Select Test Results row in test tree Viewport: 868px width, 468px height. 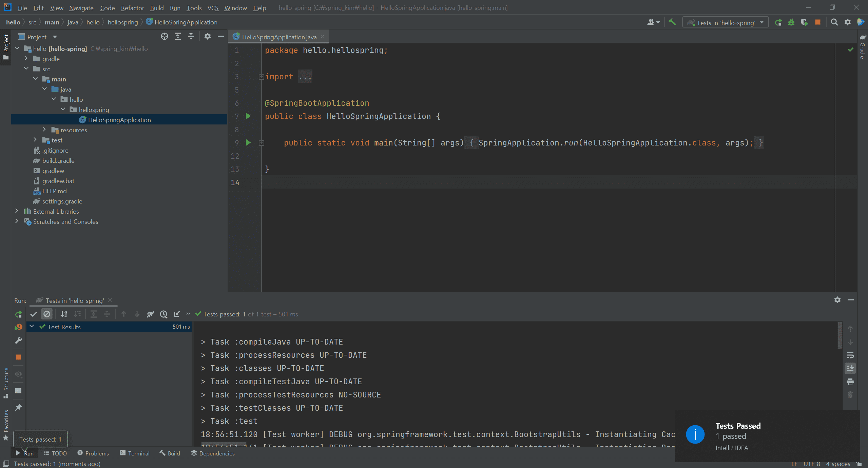click(x=109, y=327)
